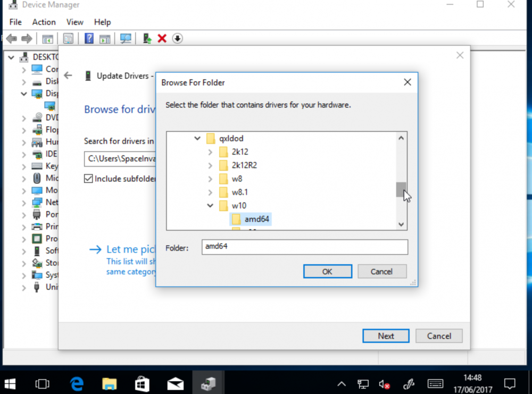Open Task View on the taskbar
532x394 pixels.
coord(42,384)
